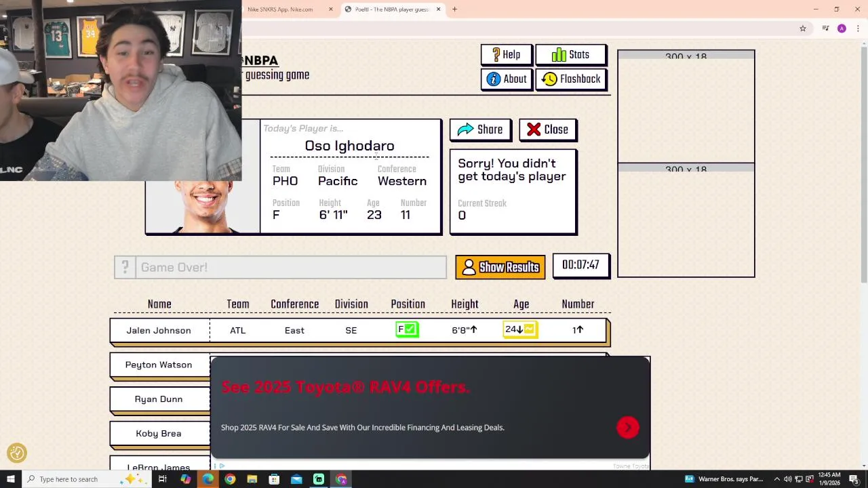The height and width of the screenshot is (488, 868).
Task: Click the red arrow on Toyota ad
Action: 628,427
